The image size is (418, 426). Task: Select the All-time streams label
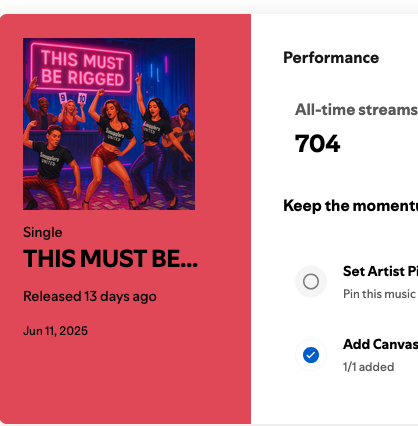coord(356,110)
